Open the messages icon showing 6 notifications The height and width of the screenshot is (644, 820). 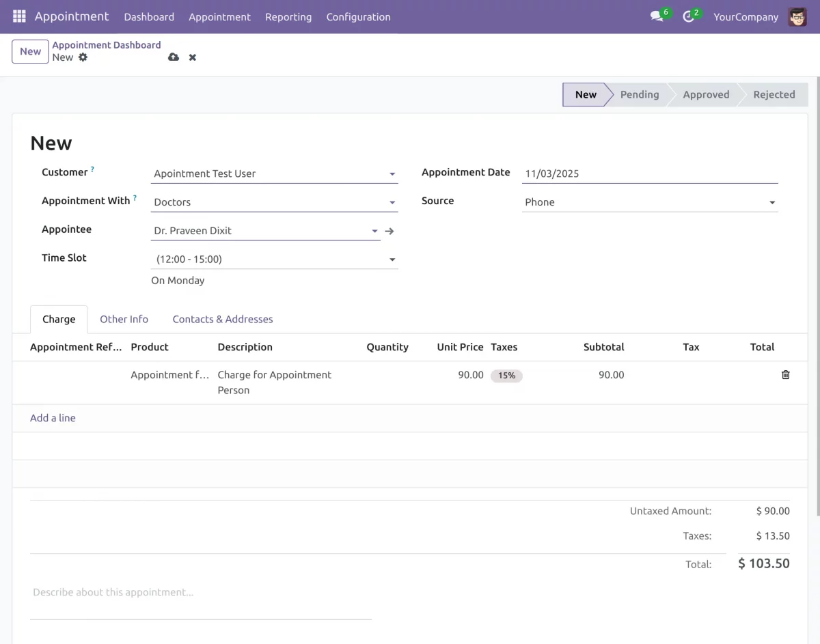(656, 16)
